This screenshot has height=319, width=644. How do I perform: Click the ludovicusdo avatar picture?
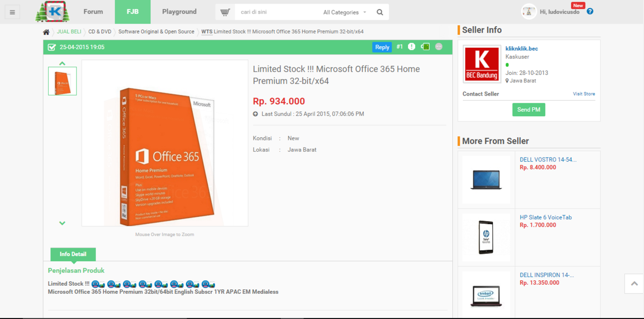click(529, 12)
